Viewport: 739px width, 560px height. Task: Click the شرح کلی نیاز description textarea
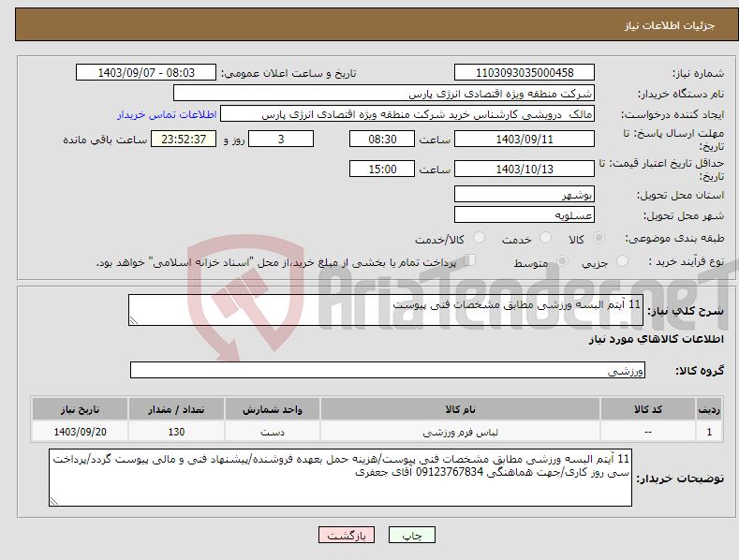(x=386, y=310)
